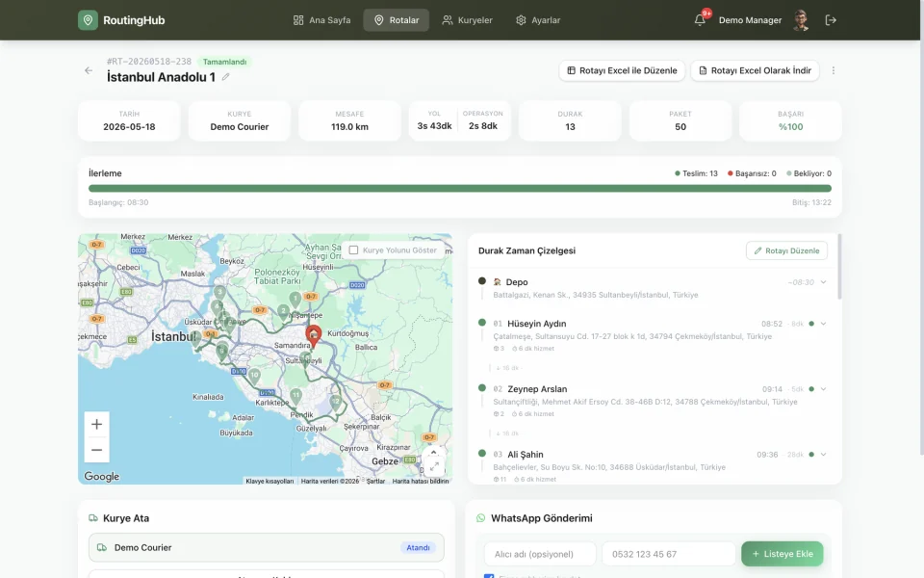The image size is (924, 578).
Task: Click Bekliyor: 0 legend entry
Action: click(x=808, y=173)
